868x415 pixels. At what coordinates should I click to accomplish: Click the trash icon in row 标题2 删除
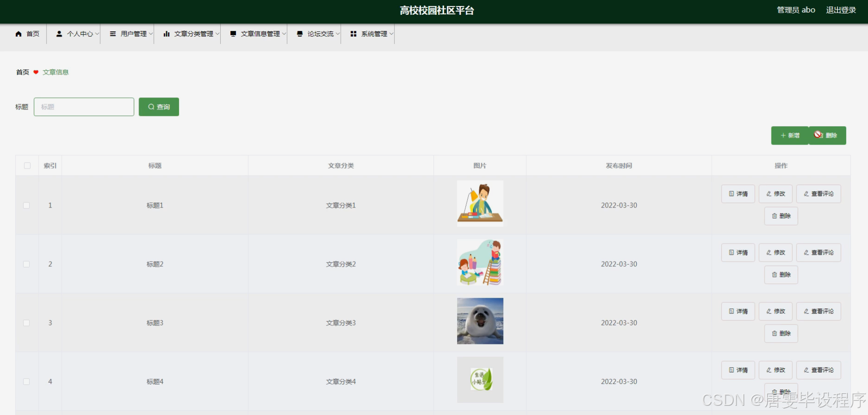coord(774,275)
